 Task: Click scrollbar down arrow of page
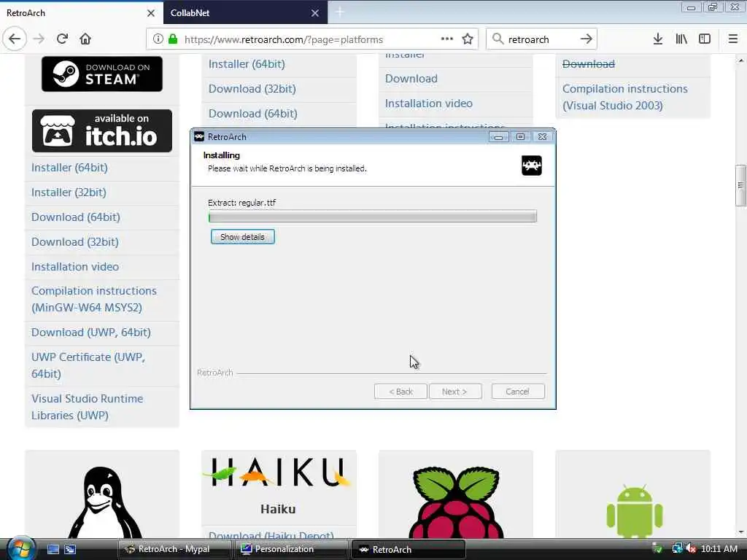(740, 532)
